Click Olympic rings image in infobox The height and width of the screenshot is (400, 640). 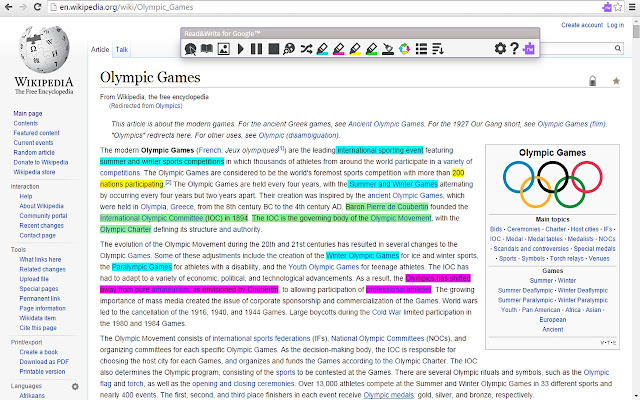point(552,184)
